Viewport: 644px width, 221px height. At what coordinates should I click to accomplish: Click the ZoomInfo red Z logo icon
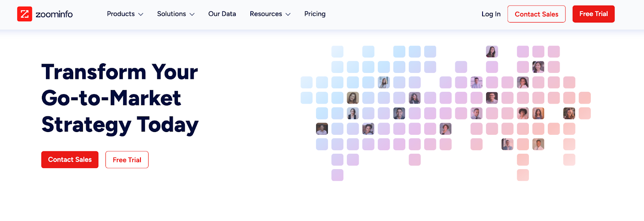(x=25, y=14)
